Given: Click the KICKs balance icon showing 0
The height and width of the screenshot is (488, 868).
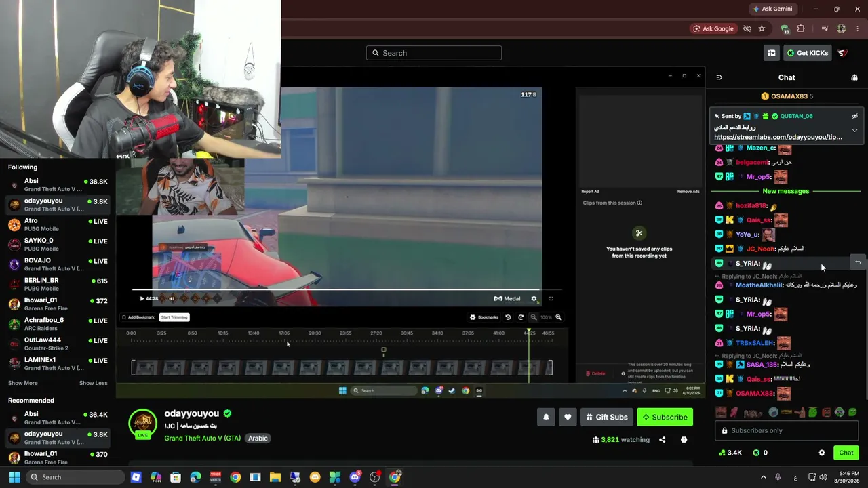Looking at the screenshot, I should [x=756, y=453].
